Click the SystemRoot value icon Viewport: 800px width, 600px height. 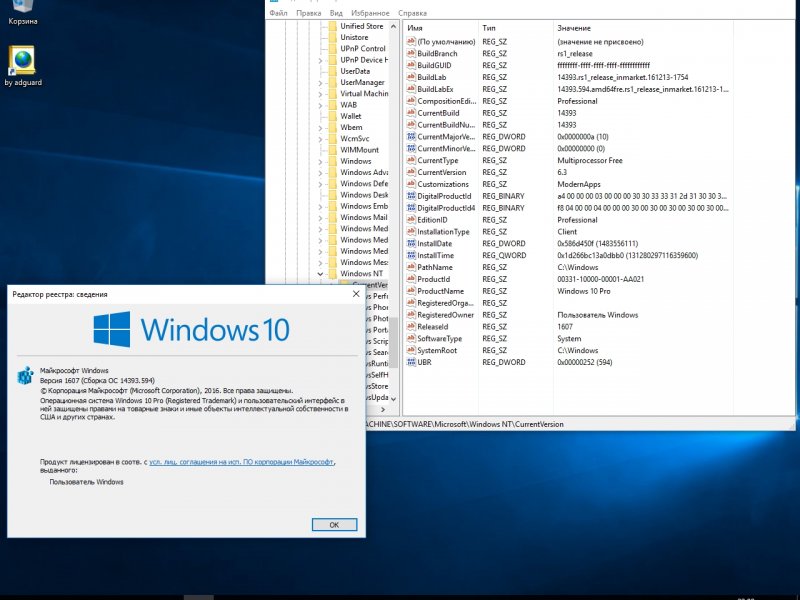coord(411,350)
